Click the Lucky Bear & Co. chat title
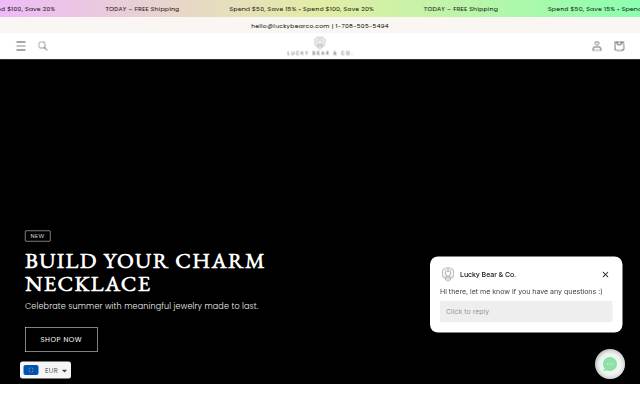 click(487, 274)
